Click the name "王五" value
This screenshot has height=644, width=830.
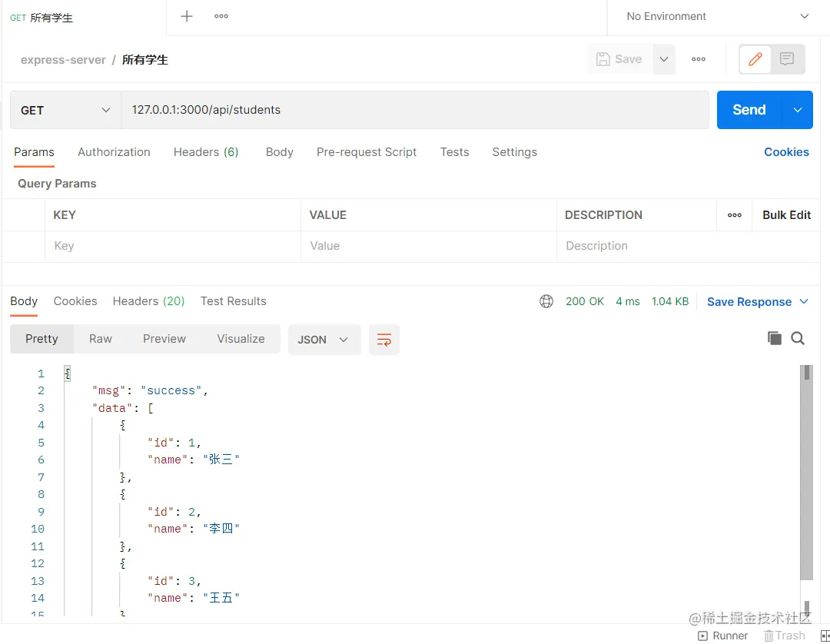[221, 597]
